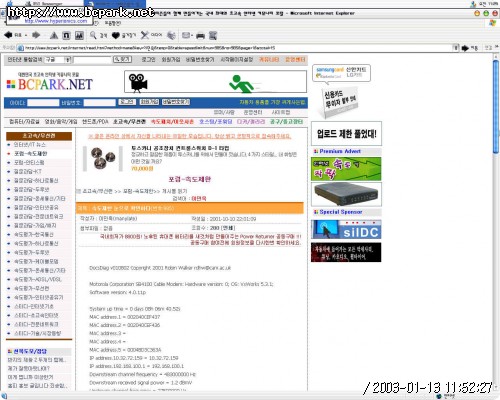This screenshot has height=400, width=500.
Task: Switch to the MSN Messenger taskbar tab
Action: coord(44,3)
